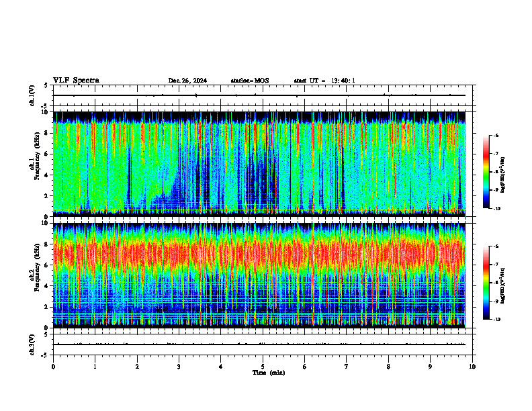Click the "station=MOS" header label

coord(250,81)
